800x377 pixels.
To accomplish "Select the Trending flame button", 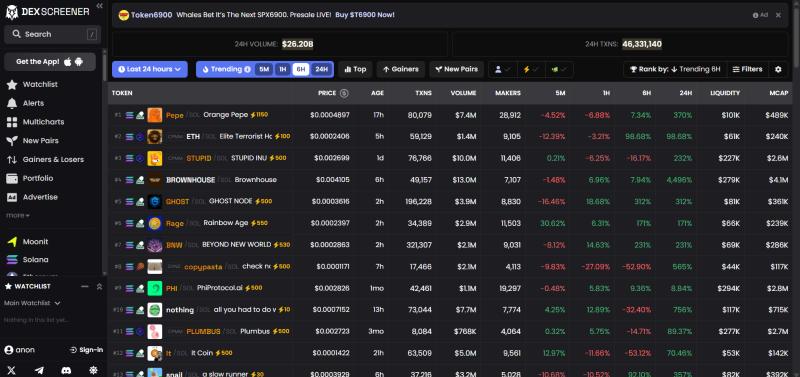I will click(x=222, y=69).
